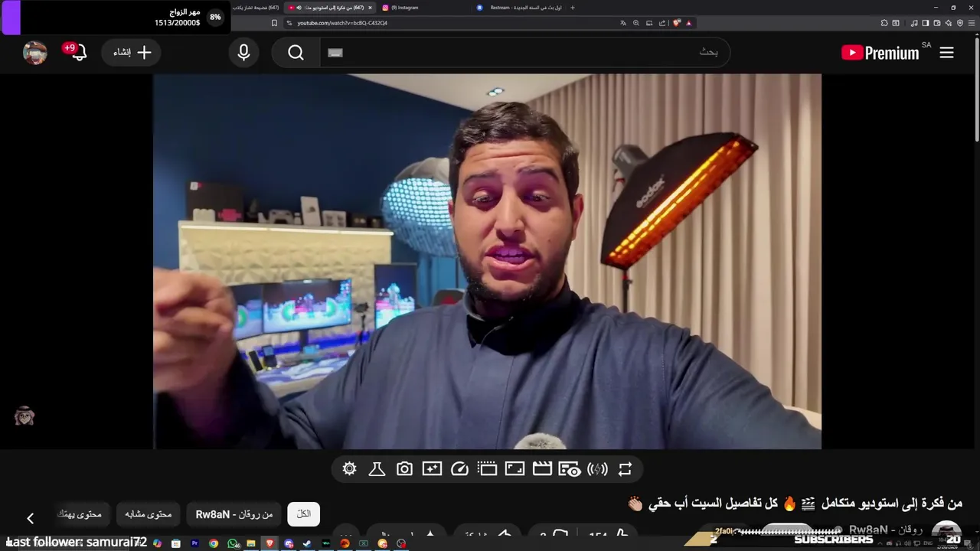Open the Brave Shields lion icon

(x=677, y=23)
